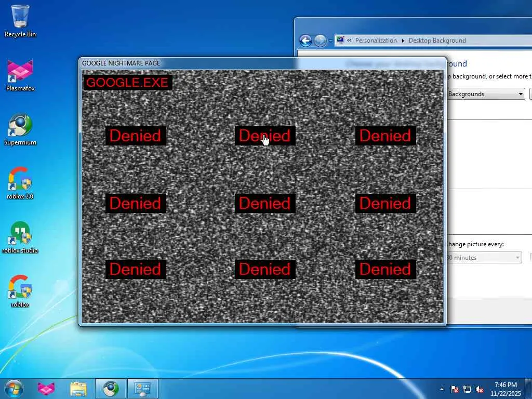The width and height of the screenshot is (532, 399).
Task: Click the bottom-right Denied button
Action: [385, 269]
